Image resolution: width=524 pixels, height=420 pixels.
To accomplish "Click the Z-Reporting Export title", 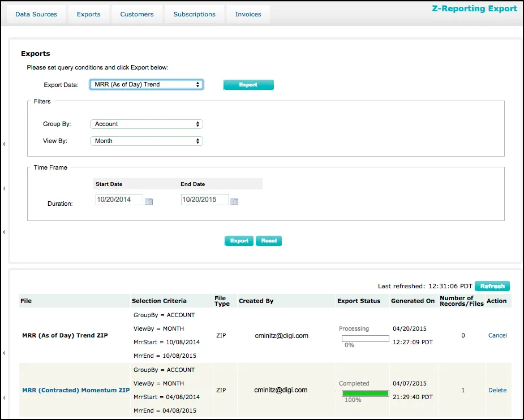I will pos(474,8).
